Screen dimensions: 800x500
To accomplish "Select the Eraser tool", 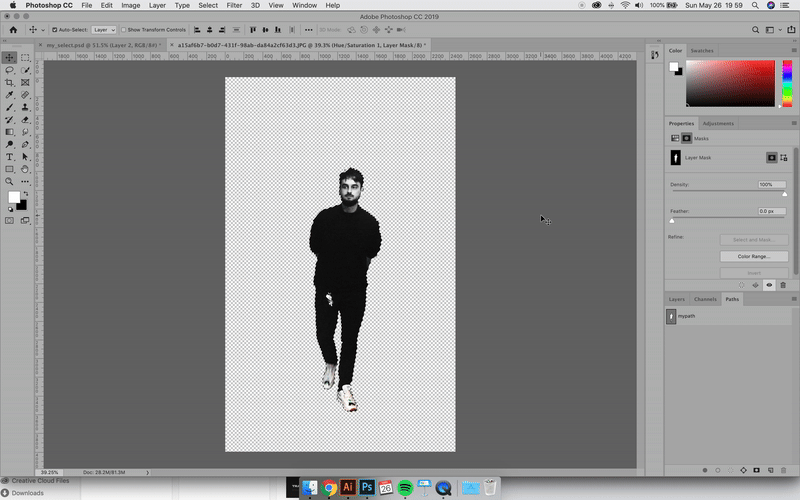I will click(x=25, y=119).
